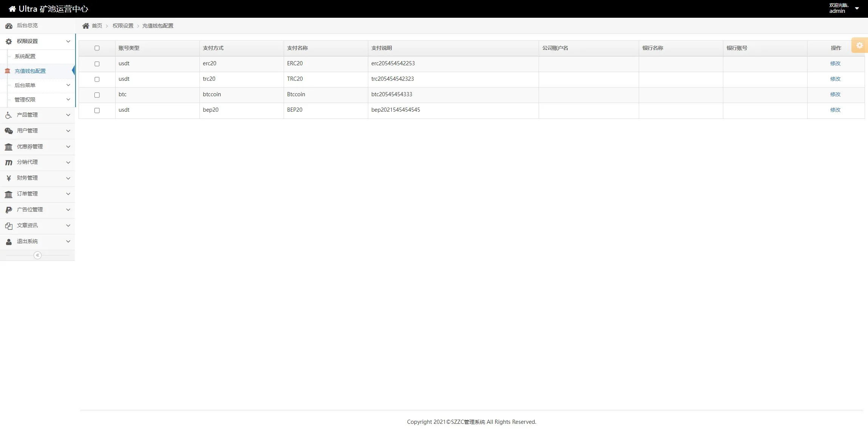868x434 pixels.
Task: Toggle the select-all checkbox in the table header
Action: pyautogui.click(x=97, y=48)
